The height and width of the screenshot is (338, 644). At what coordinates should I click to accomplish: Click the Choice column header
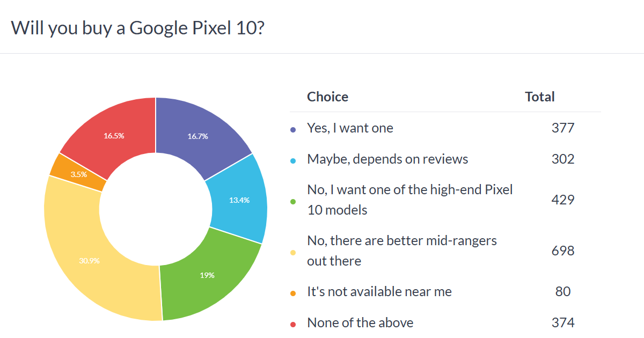click(x=327, y=97)
